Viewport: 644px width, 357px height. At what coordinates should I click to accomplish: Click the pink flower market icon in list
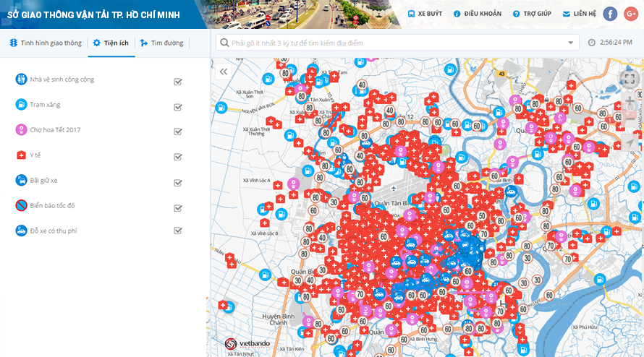[22, 129]
